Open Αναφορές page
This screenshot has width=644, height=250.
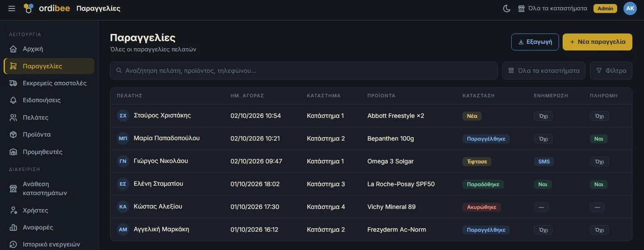(x=49, y=228)
